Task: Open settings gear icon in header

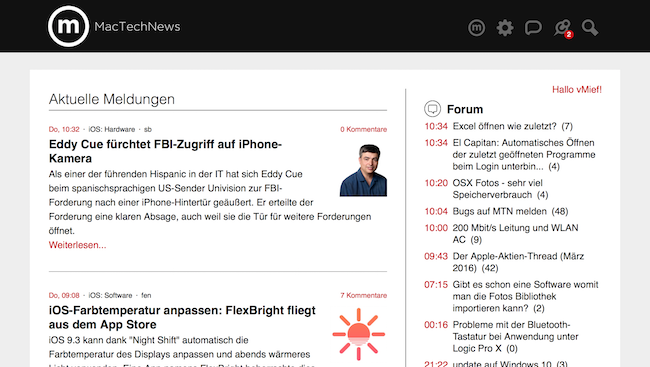Action: coord(505,28)
